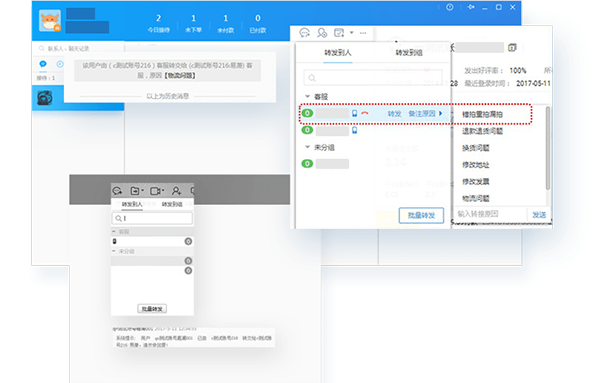The image size is (600, 383).
Task: Choose reason 错拍重拍漏拍
Action: coord(482,114)
